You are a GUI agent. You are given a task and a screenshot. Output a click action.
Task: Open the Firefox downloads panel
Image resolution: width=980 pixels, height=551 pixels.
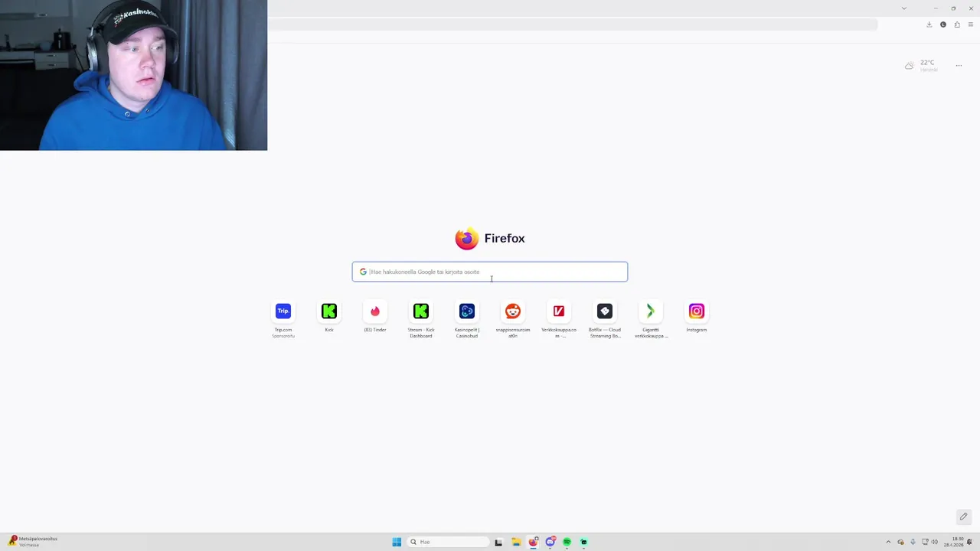click(x=929, y=24)
